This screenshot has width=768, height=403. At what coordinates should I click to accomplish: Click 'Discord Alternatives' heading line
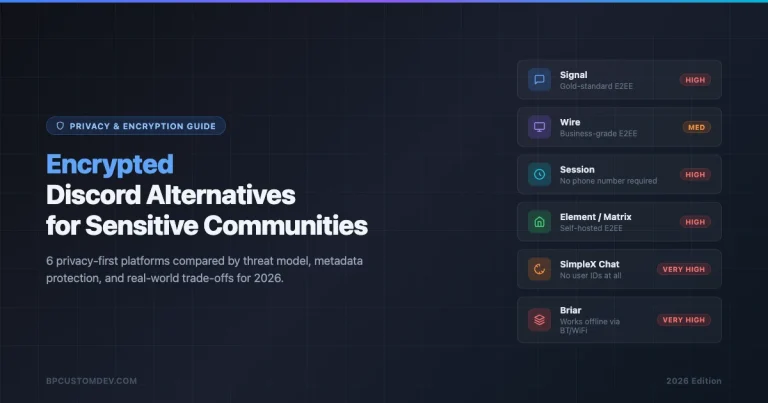[170, 195]
